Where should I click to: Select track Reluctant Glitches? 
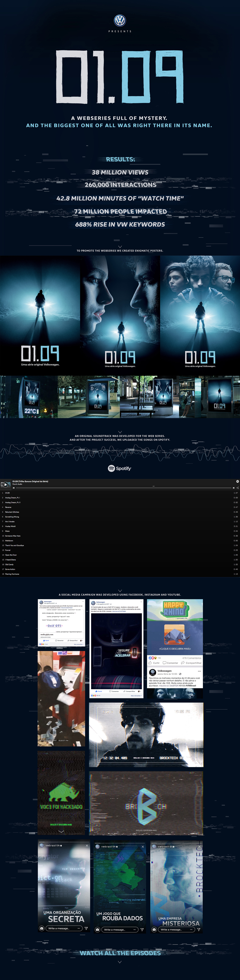pos(12,512)
